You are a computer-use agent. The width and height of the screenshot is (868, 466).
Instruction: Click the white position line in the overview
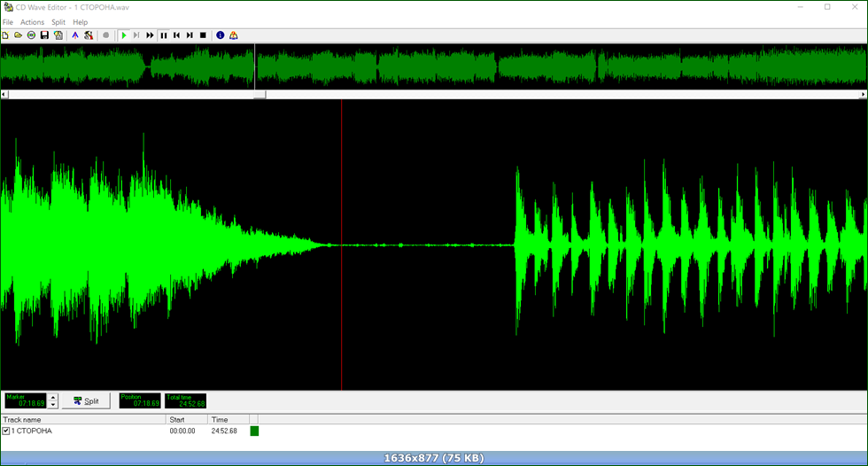(255, 66)
